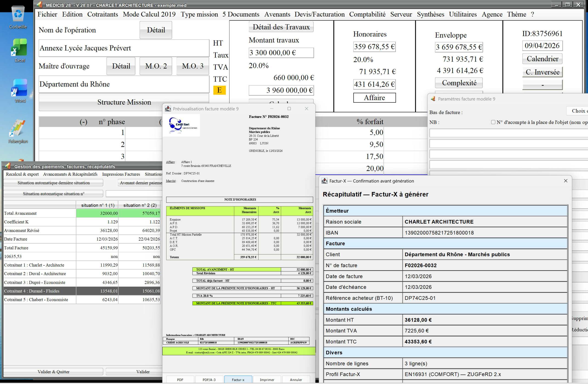588x384 pixels.
Task: Click Annuler in the preview window
Action: (x=296, y=380)
